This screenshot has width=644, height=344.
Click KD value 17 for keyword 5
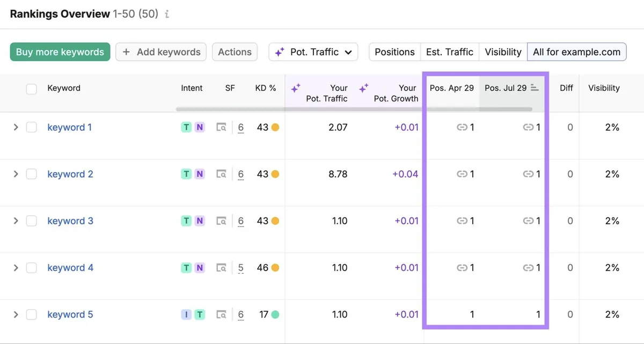(264, 314)
